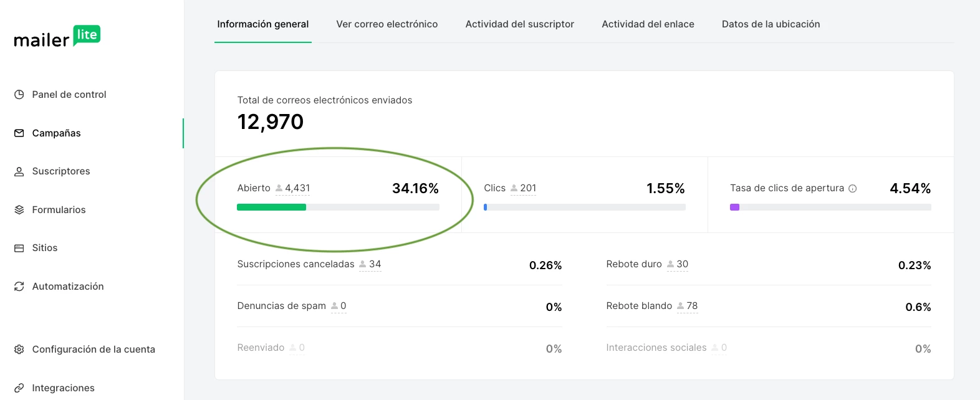Open the Actividad del suscriptor tab
This screenshot has width=980, height=400.
pyautogui.click(x=519, y=24)
